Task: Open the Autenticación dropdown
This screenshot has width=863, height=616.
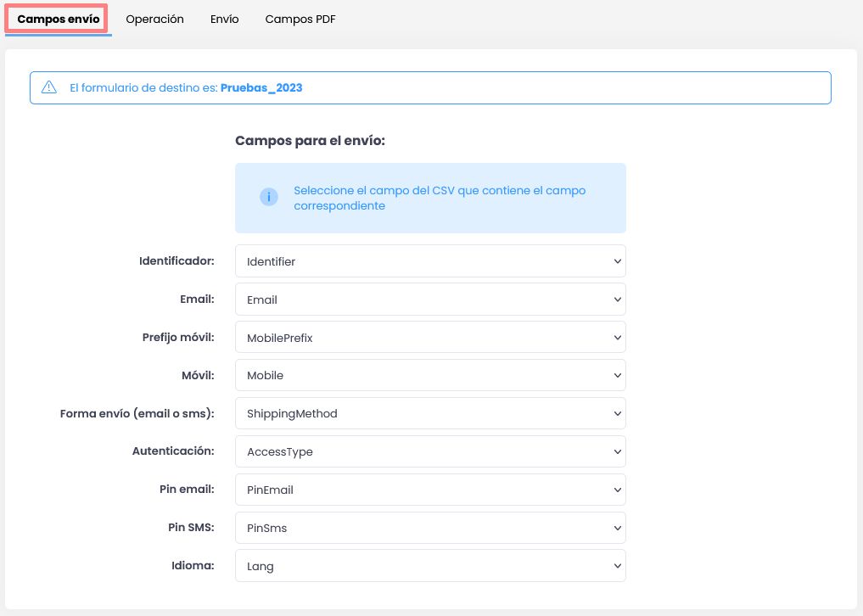Action: [x=430, y=451]
